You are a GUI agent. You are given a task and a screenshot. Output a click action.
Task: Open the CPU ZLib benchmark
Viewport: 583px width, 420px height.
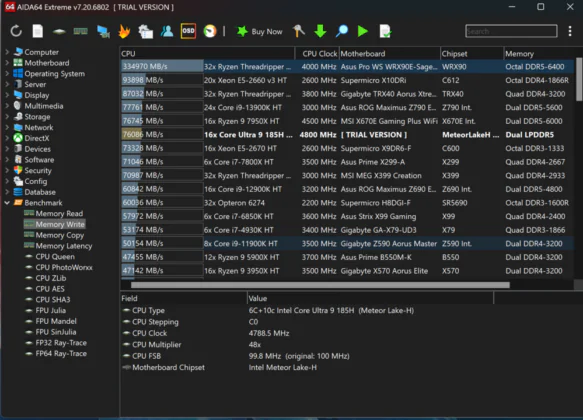[46, 278]
